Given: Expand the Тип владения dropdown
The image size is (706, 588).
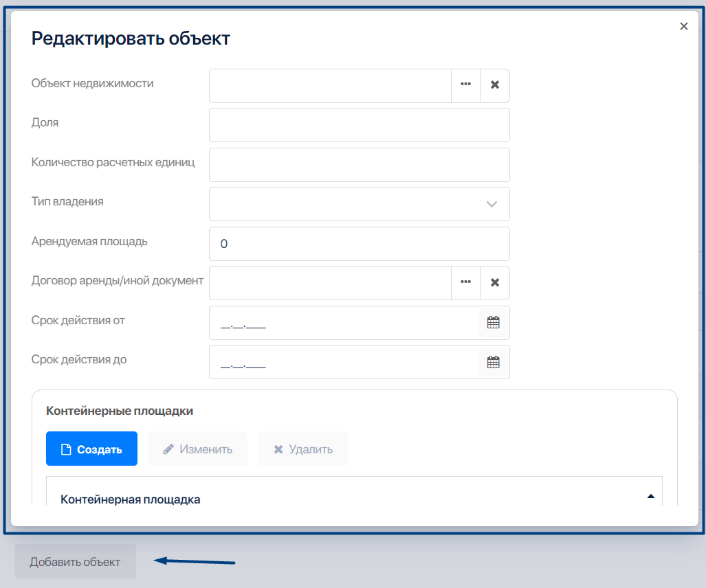Looking at the screenshot, I should [x=492, y=204].
